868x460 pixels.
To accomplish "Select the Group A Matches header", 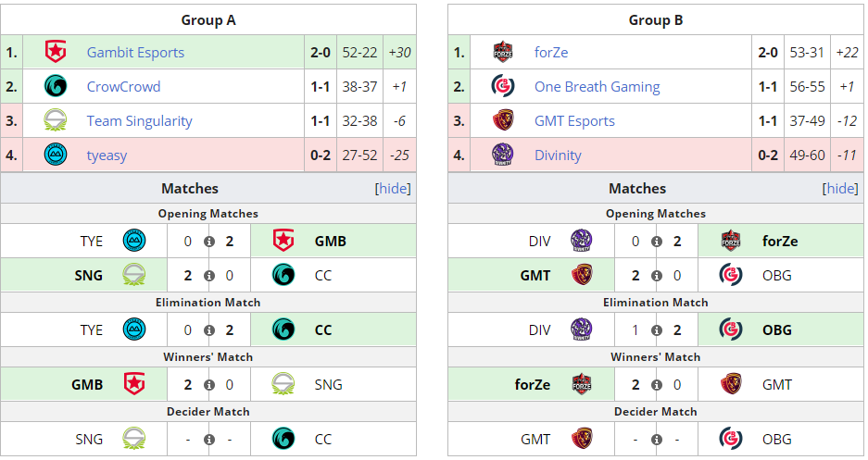I will pyautogui.click(x=190, y=189).
